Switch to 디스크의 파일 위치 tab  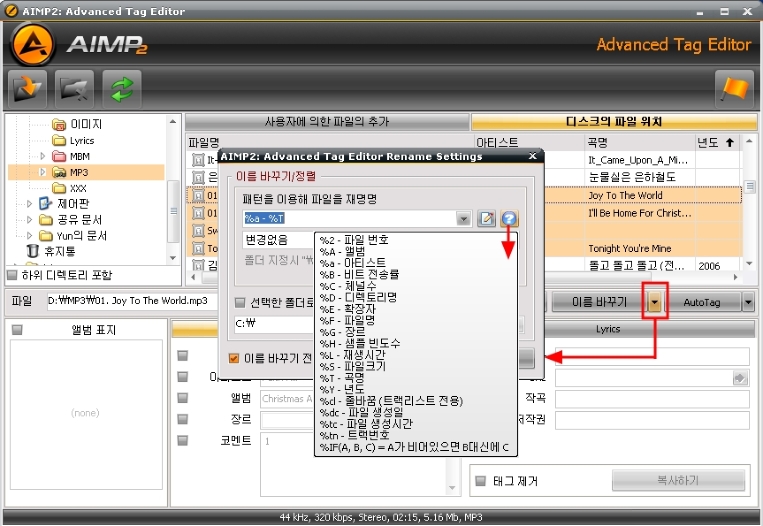(614, 122)
